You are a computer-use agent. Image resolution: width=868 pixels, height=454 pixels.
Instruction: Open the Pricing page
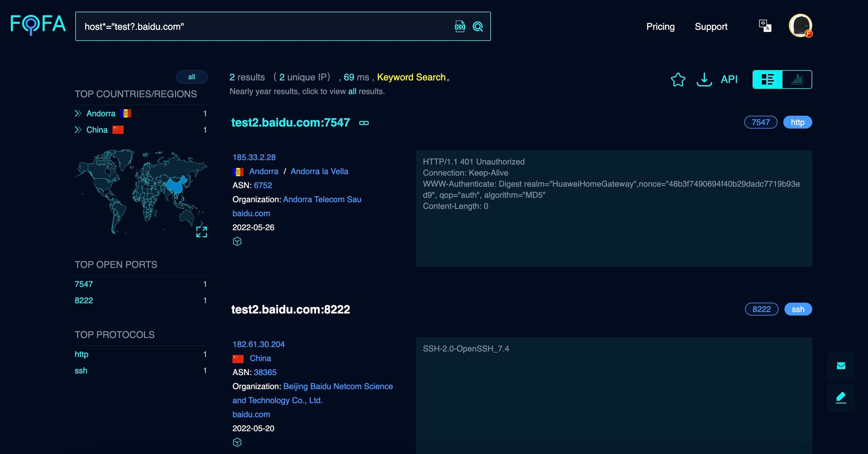point(660,26)
